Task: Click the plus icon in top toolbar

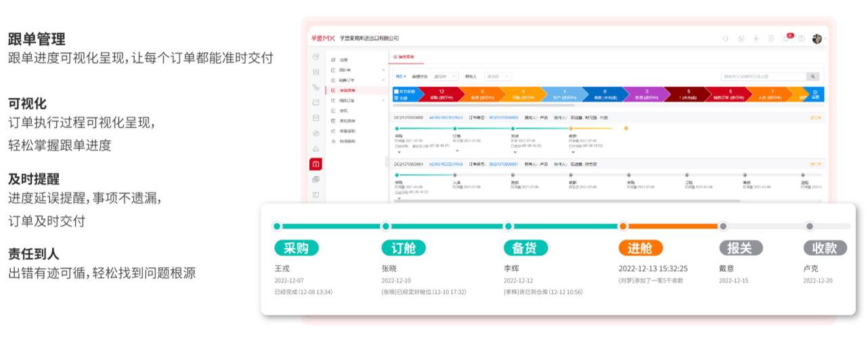Action: point(756,39)
